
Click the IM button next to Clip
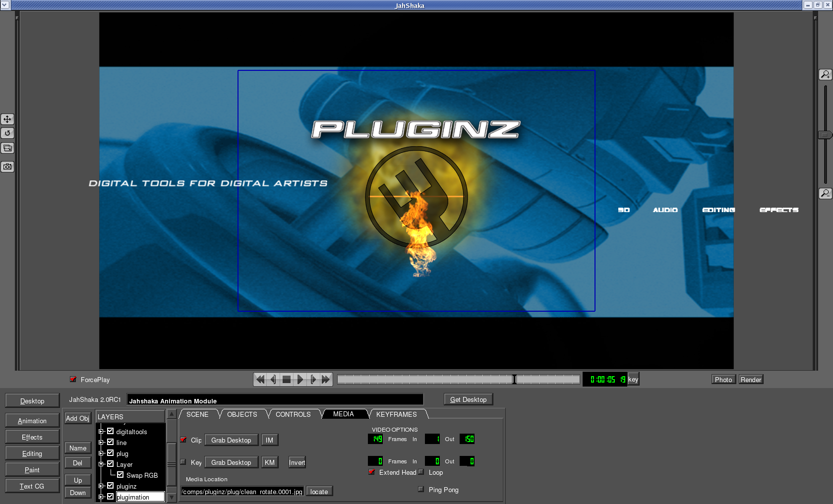click(270, 440)
